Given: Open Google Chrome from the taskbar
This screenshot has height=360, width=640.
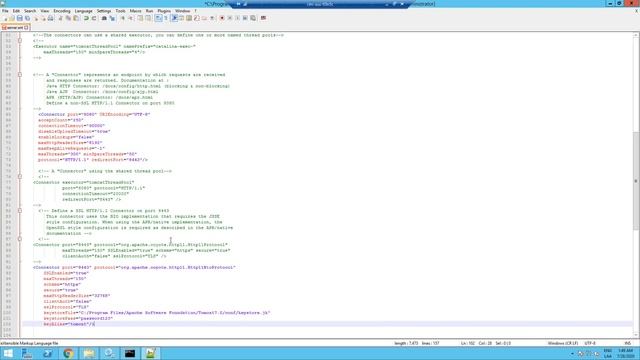Looking at the screenshot, I should tap(68, 353).
